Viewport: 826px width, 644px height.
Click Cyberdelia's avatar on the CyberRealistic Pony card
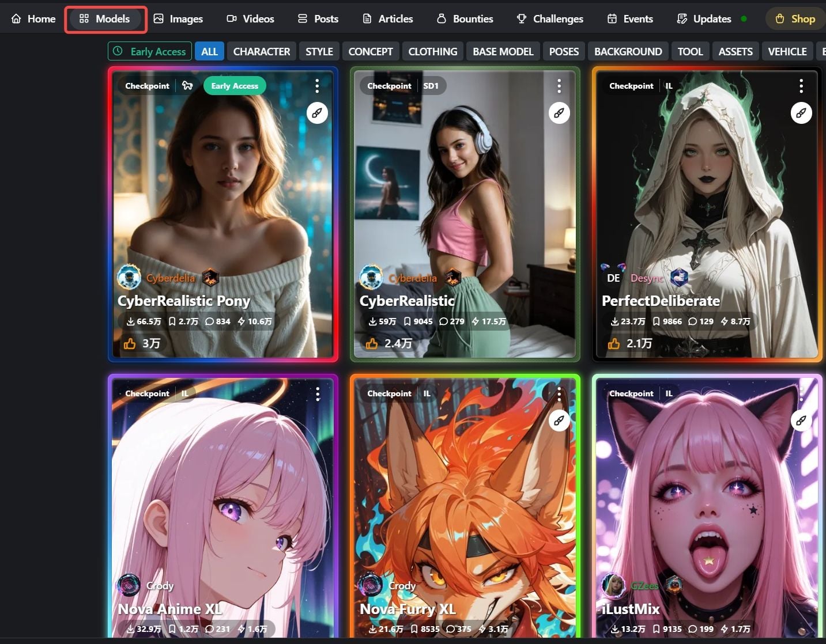pos(129,278)
